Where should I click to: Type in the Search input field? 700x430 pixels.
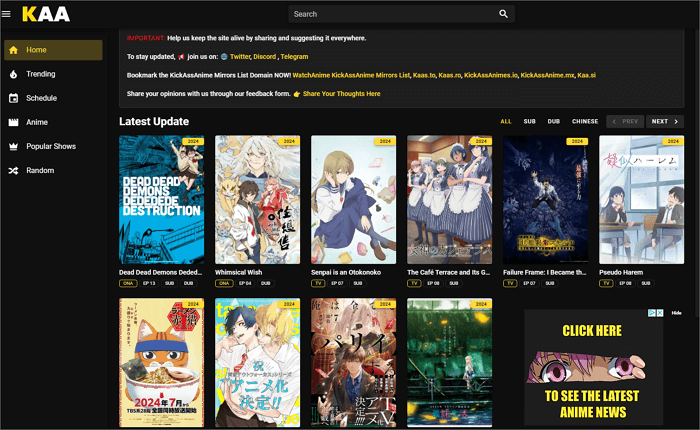(x=390, y=14)
